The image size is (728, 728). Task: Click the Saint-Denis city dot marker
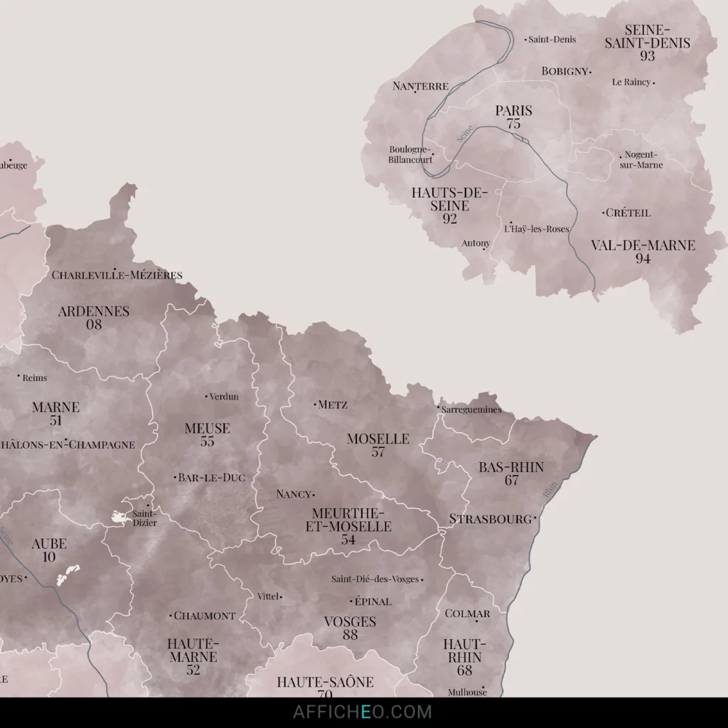click(x=526, y=40)
